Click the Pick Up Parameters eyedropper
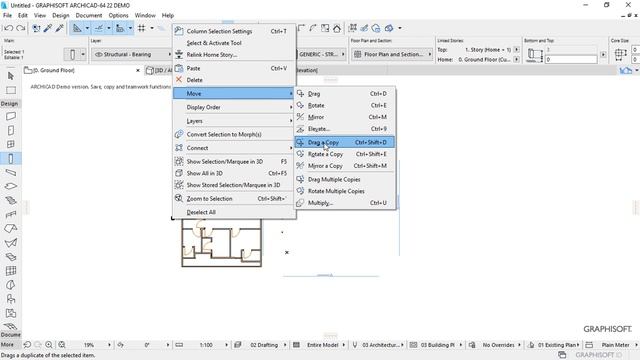The height and width of the screenshot is (360, 640). (x=48, y=28)
